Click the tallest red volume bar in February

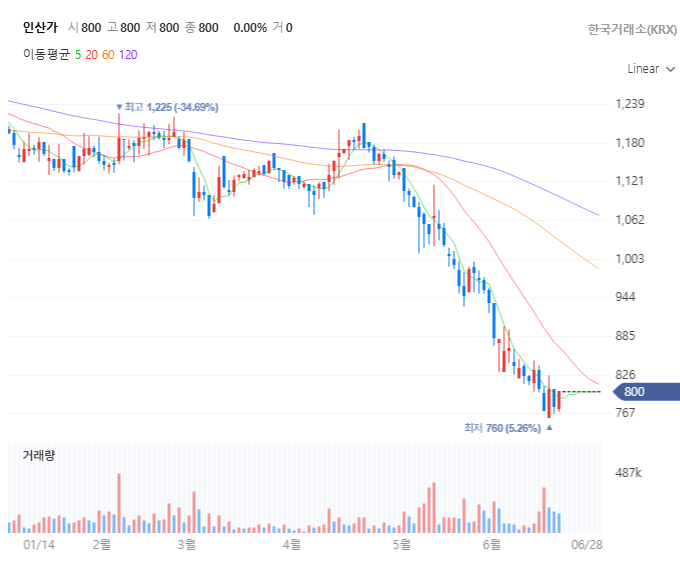pos(119,503)
